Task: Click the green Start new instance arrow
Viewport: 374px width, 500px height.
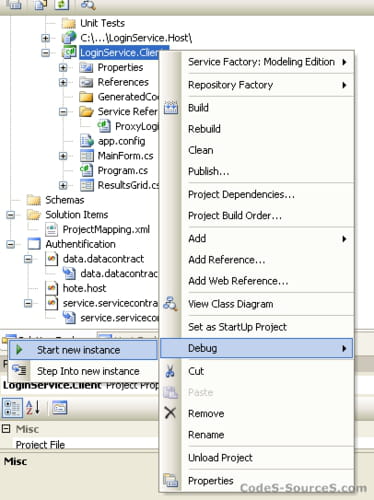Action: click(x=19, y=350)
